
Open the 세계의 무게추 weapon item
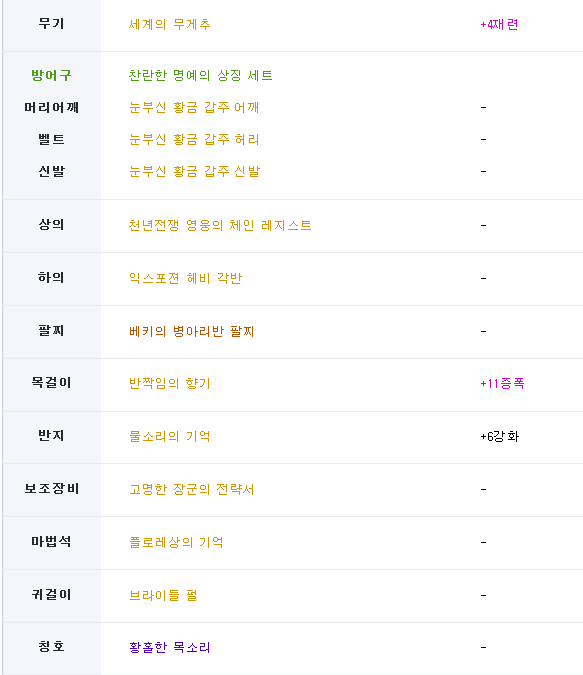click(x=169, y=24)
